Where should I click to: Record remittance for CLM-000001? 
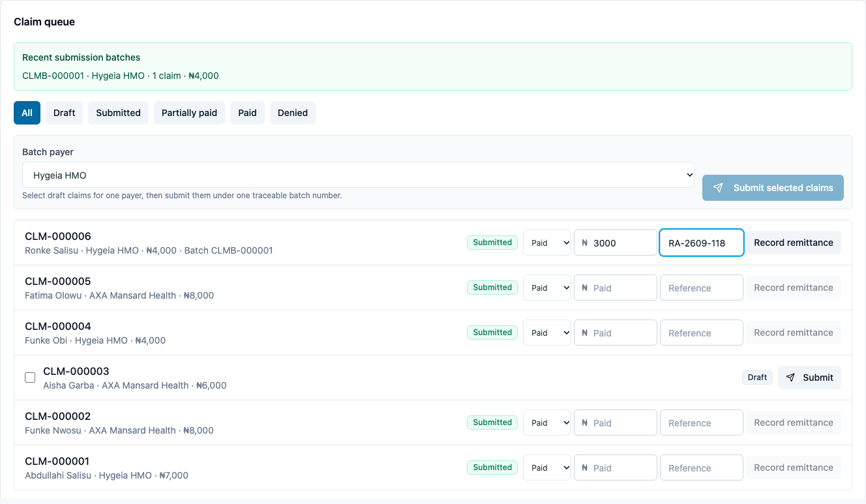click(794, 467)
